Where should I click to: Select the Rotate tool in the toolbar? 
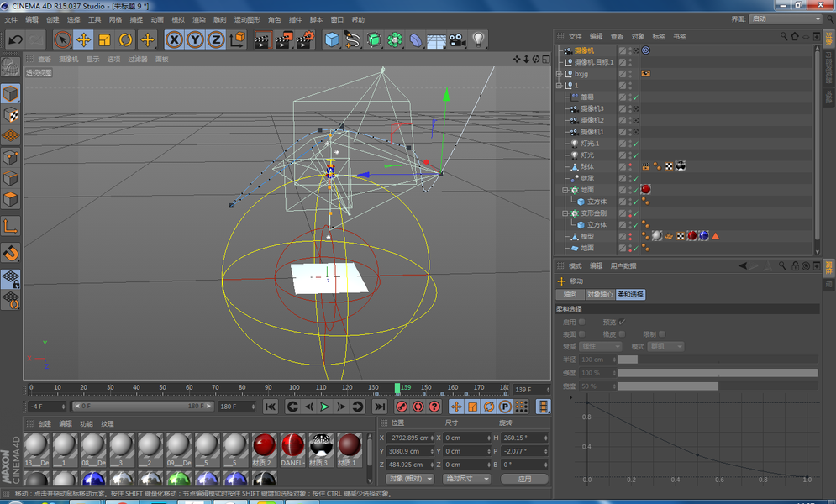point(125,39)
